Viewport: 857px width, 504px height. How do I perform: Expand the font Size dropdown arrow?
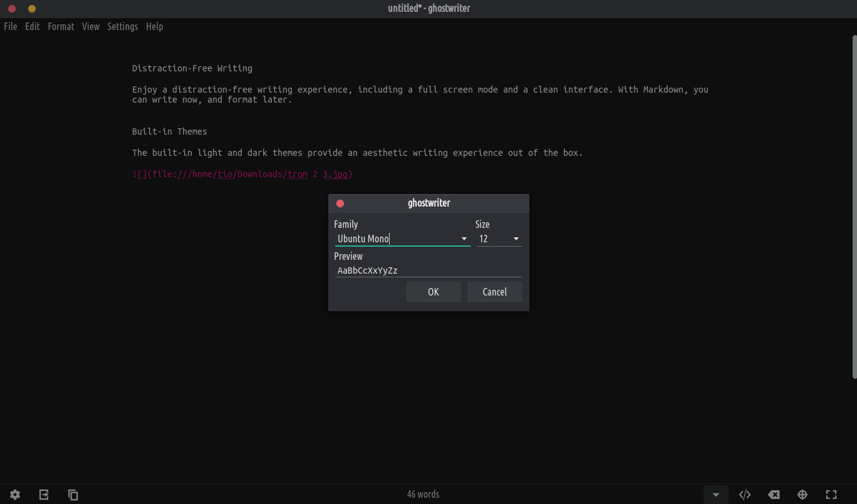[x=516, y=239]
